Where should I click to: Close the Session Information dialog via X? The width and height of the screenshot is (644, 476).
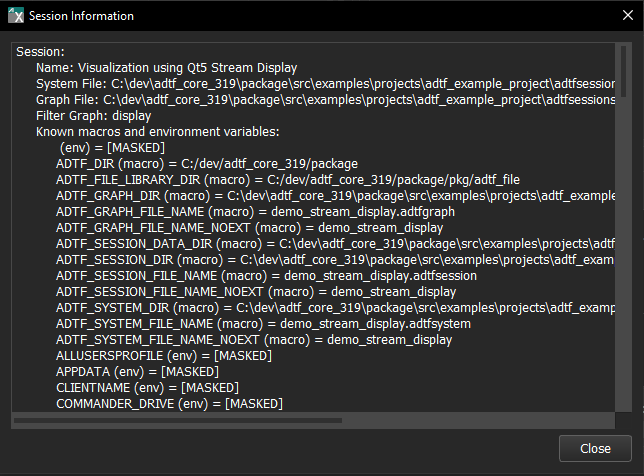pos(628,16)
